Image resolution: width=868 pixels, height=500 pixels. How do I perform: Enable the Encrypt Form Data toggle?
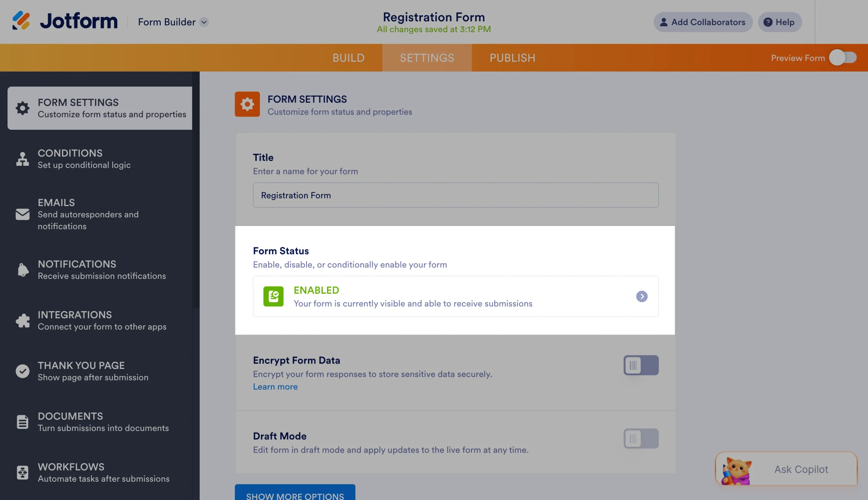point(641,365)
